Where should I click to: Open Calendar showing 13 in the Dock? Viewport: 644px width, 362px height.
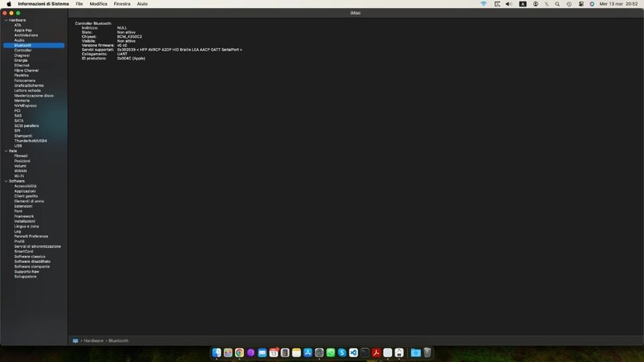tap(274, 352)
